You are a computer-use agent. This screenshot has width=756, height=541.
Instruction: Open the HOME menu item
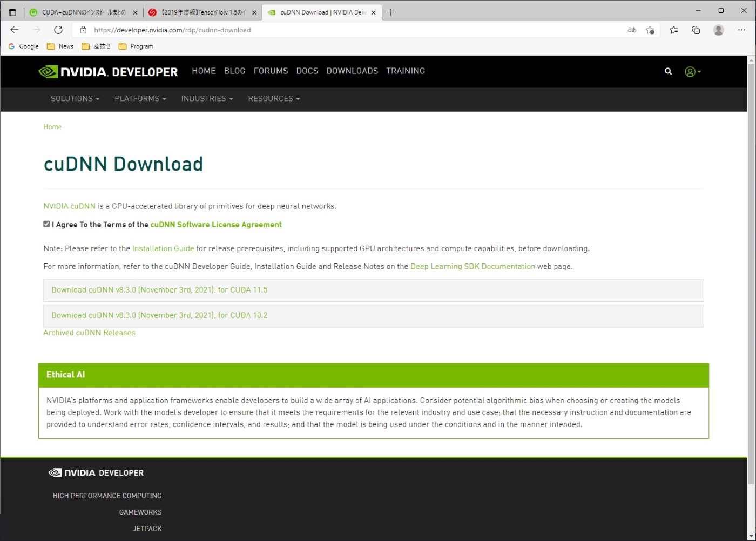coord(204,71)
